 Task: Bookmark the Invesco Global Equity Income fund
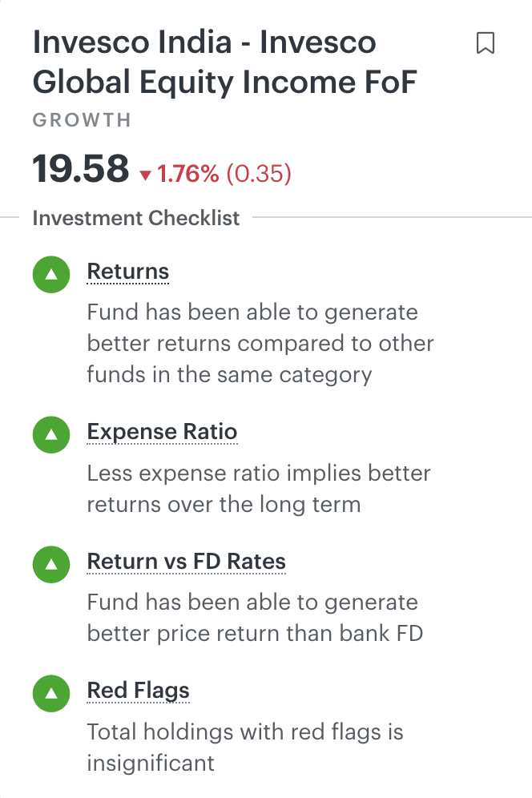(485, 43)
